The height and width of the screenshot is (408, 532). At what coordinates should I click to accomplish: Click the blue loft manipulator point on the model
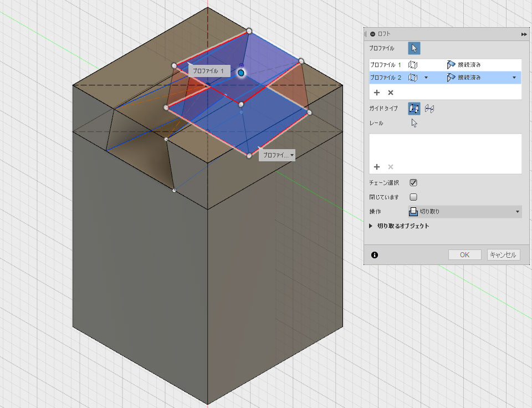tap(241, 73)
